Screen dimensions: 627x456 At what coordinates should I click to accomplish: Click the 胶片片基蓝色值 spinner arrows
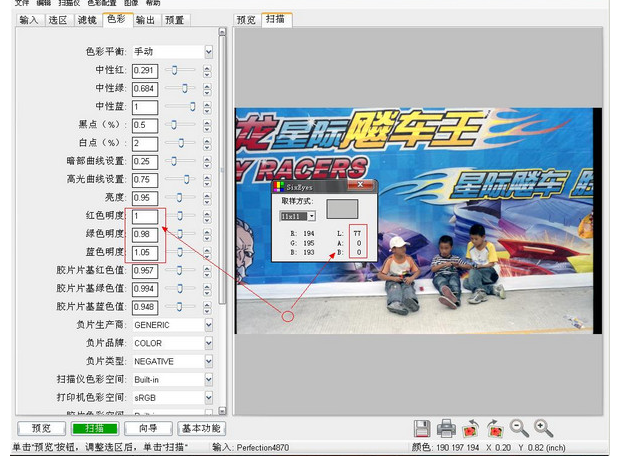click(207, 307)
